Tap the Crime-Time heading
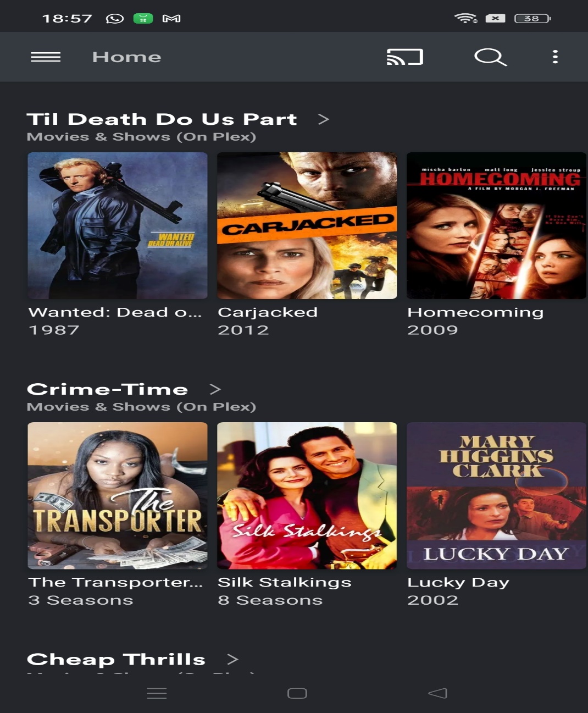Image resolution: width=588 pixels, height=713 pixels. pos(108,389)
